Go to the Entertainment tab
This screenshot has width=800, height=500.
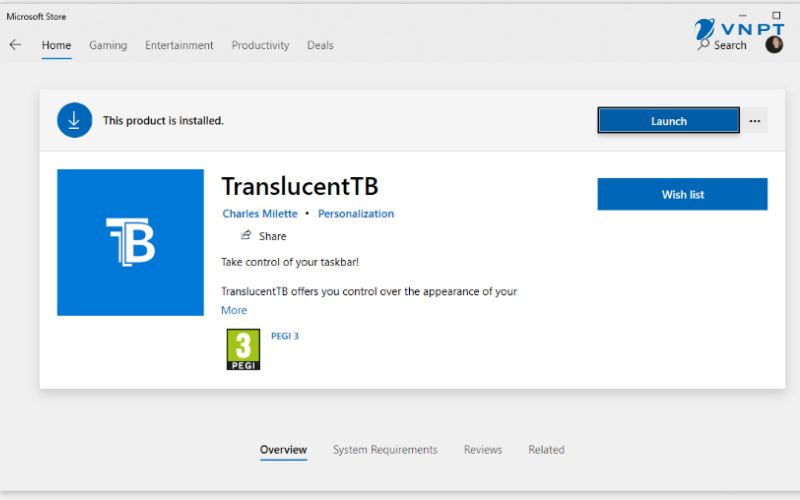pos(179,45)
